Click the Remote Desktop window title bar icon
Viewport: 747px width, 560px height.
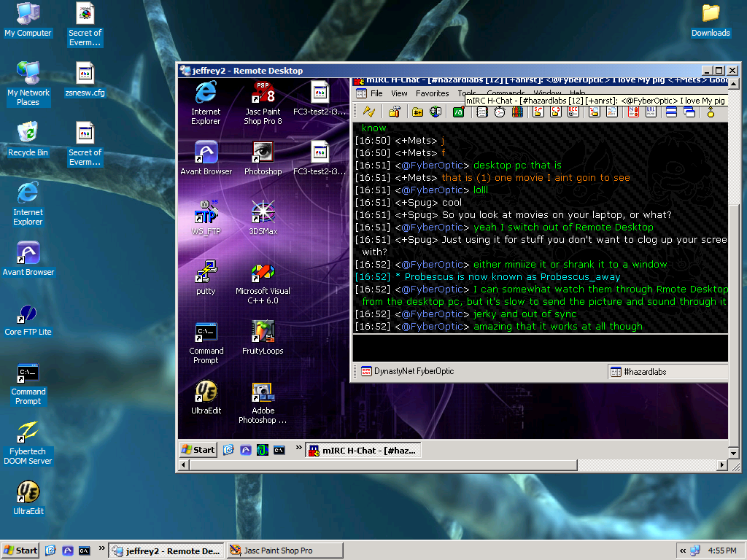[185, 71]
